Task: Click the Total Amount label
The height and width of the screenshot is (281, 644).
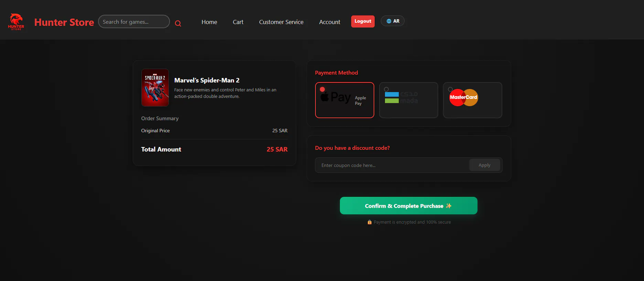Action: pos(161,149)
